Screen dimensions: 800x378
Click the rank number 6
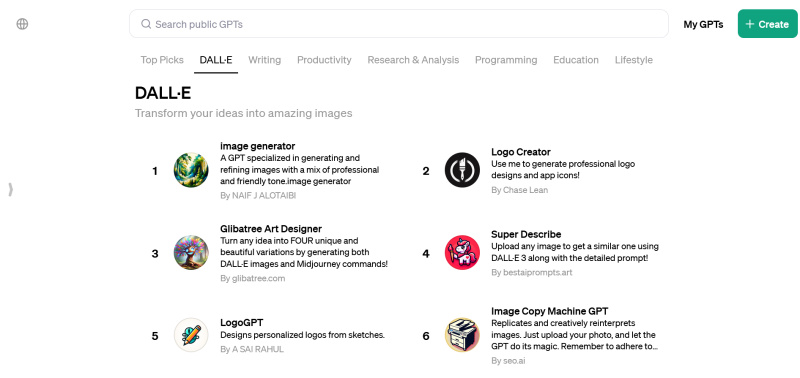pos(426,336)
